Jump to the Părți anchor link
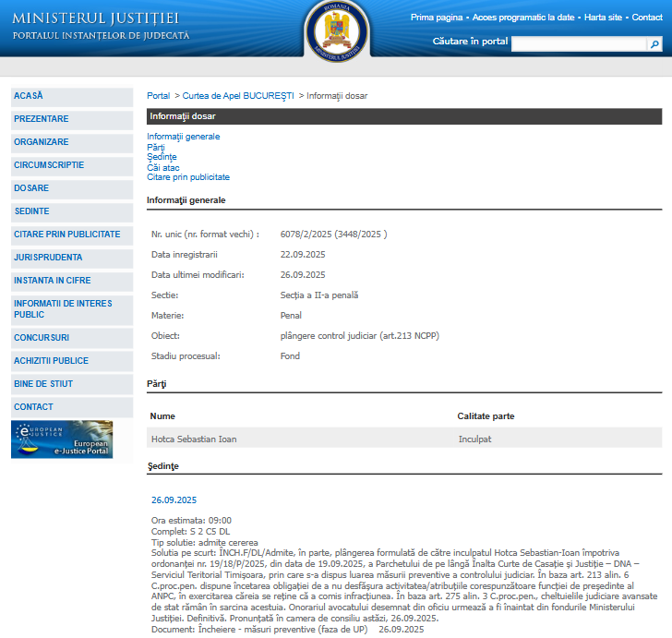672x638 pixels. tap(156, 147)
